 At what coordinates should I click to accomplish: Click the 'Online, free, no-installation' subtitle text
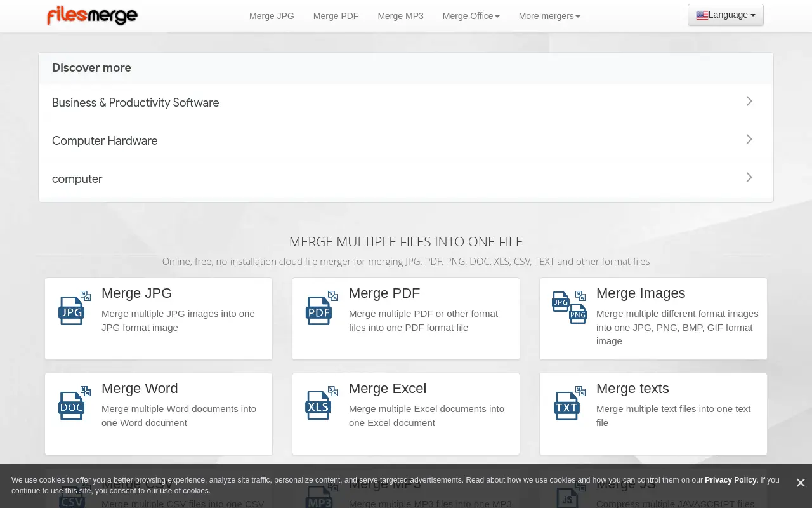tap(406, 262)
